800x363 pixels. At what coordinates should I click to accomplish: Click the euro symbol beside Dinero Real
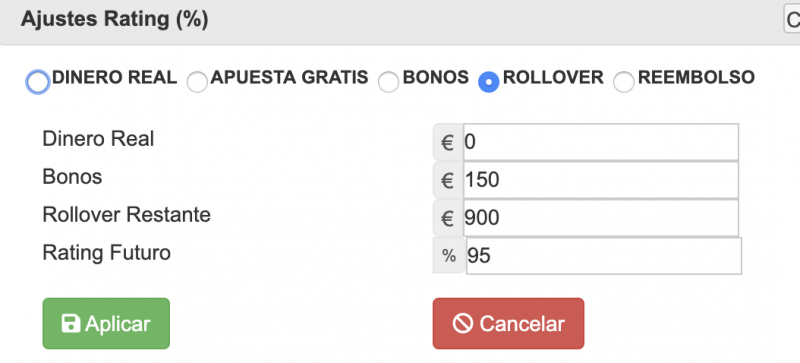coord(447,142)
